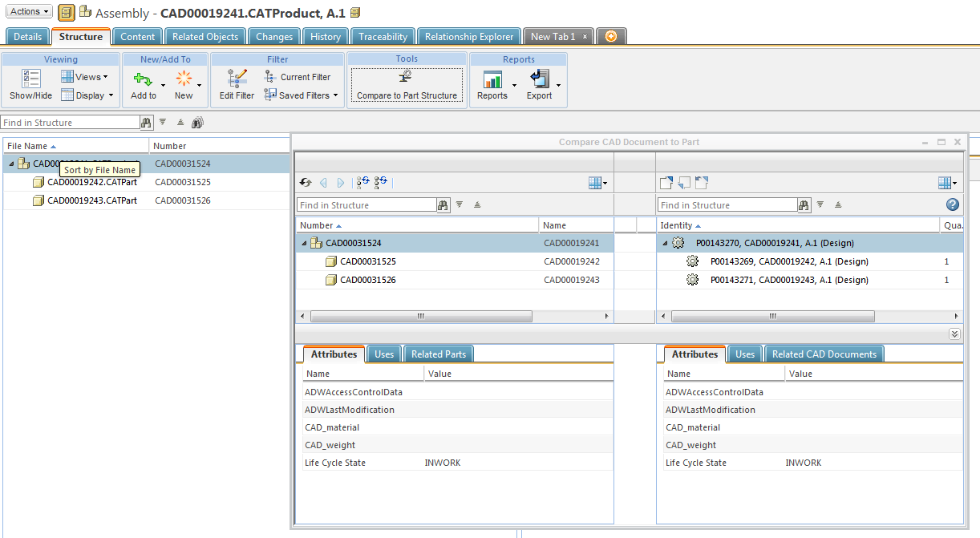Select the New Tab 1 tab
This screenshot has width=980, height=538.
click(x=553, y=37)
